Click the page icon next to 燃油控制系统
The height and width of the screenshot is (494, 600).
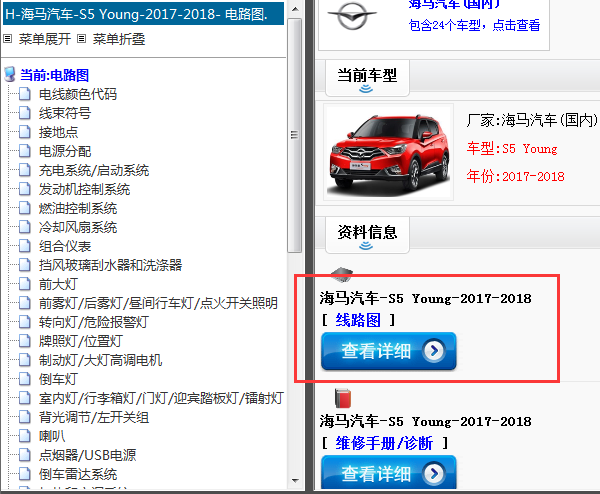click(25, 208)
